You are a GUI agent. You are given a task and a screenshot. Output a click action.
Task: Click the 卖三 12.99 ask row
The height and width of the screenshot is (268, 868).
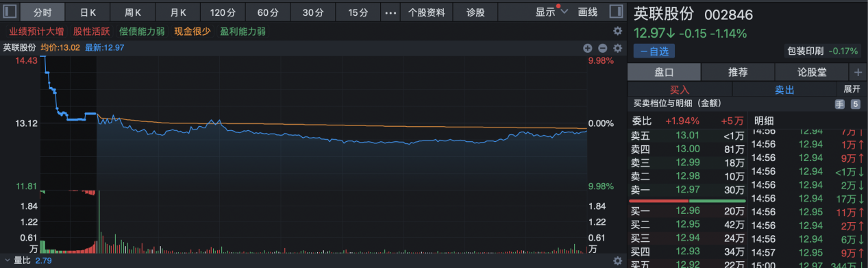pos(688,162)
